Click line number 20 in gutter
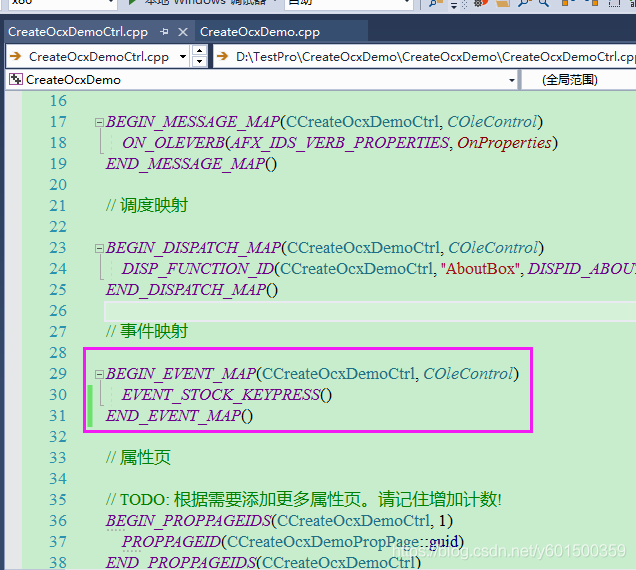The image size is (636, 570). click(58, 185)
